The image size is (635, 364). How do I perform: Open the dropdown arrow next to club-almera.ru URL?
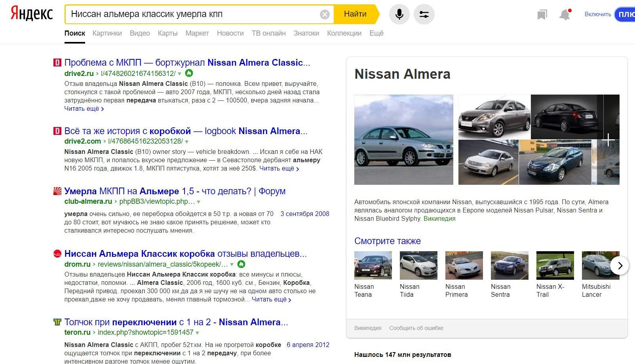coord(198,202)
